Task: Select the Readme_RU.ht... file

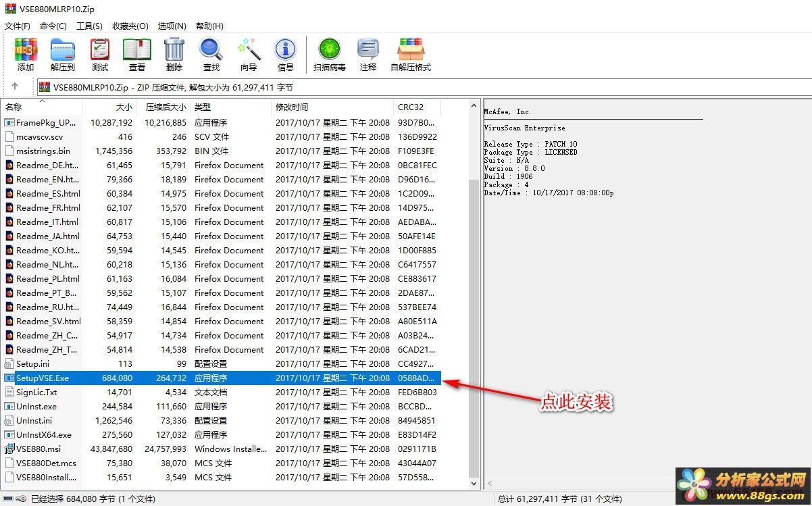Action: (x=47, y=307)
